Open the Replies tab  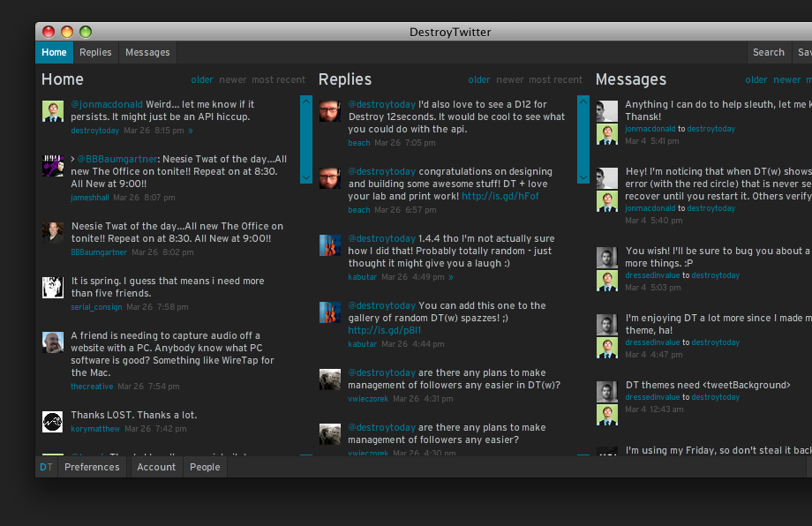(95, 52)
